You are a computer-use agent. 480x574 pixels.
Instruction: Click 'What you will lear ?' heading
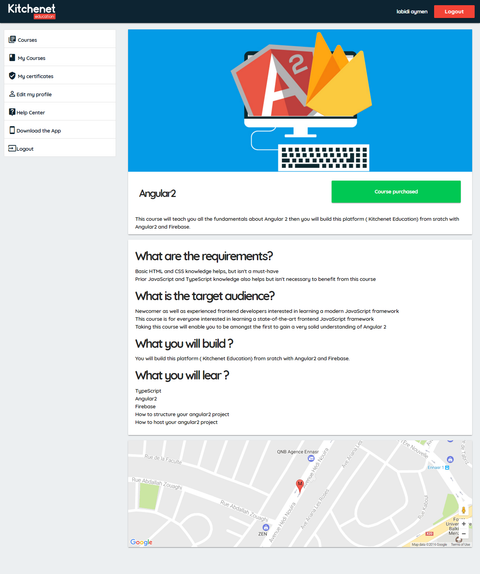[182, 375]
